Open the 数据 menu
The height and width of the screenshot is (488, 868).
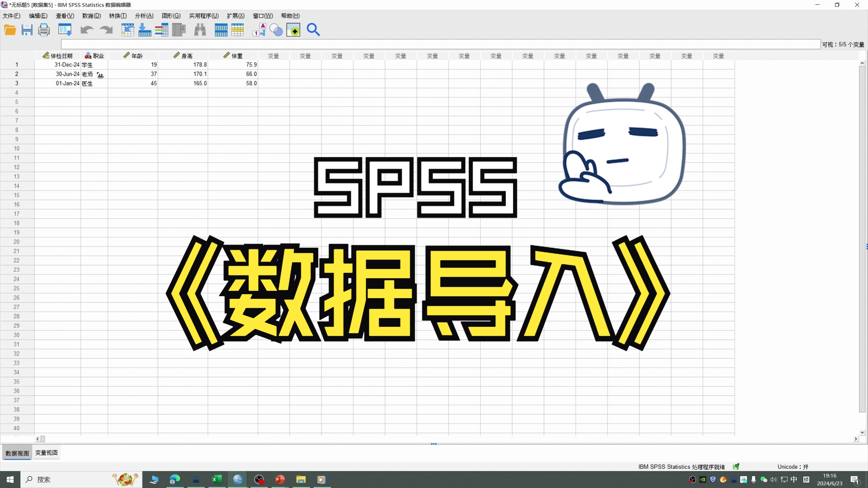(92, 16)
